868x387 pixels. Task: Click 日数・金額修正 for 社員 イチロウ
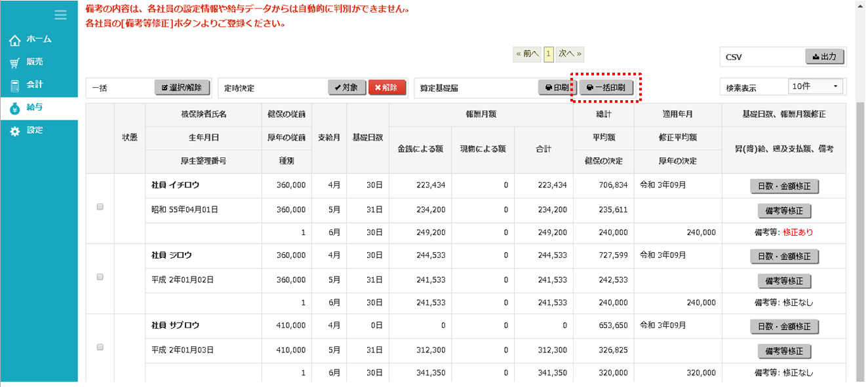[784, 187]
